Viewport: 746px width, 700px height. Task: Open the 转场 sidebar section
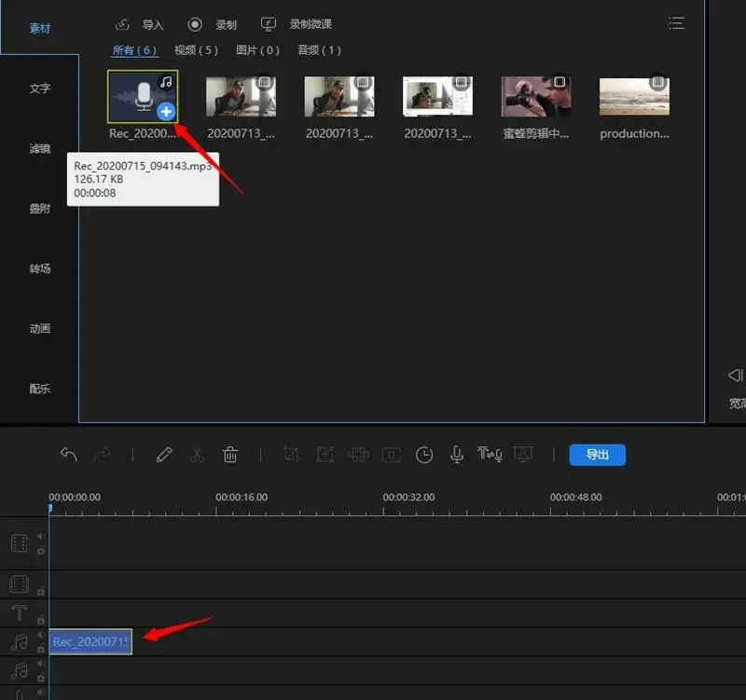[x=40, y=268]
